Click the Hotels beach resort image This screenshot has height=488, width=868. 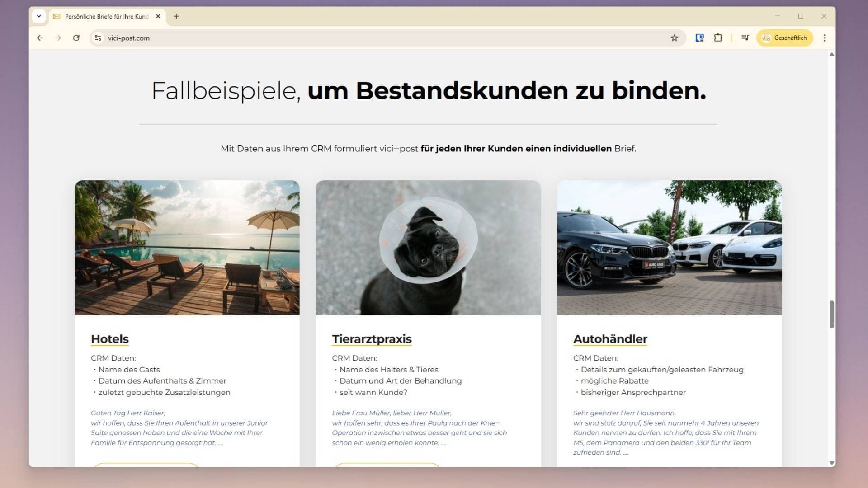(x=187, y=248)
